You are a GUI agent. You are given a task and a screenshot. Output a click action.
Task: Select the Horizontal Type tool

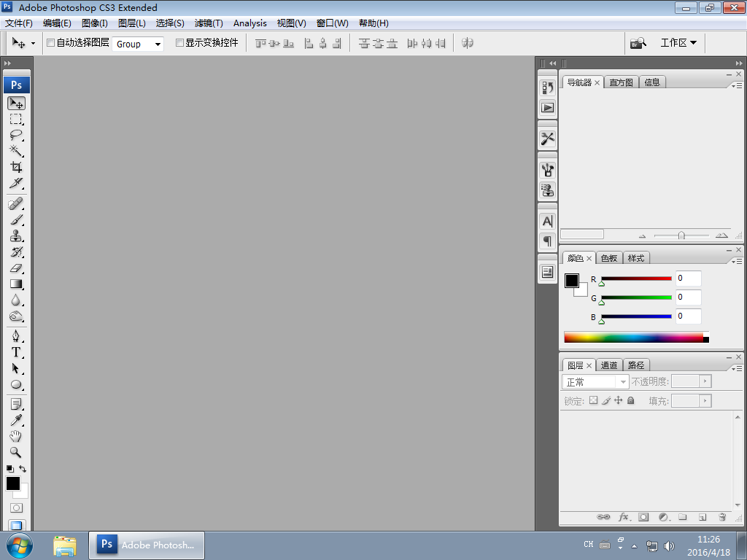[x=16, y=352]
